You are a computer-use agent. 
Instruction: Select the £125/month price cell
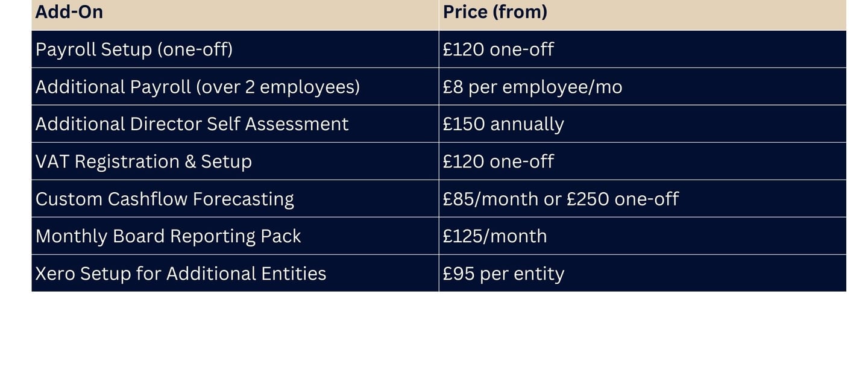pos(643,236)
